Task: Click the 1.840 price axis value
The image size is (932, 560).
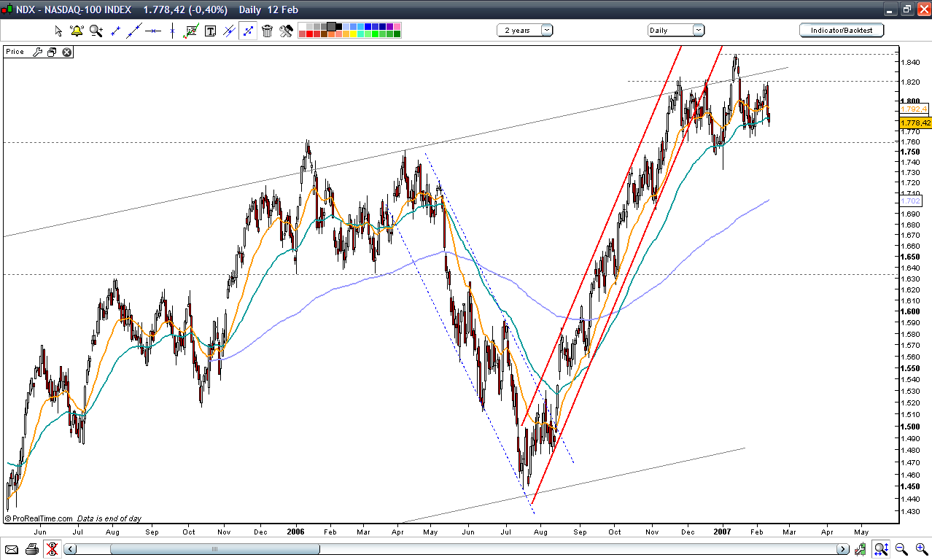Action: click(909, 63)
